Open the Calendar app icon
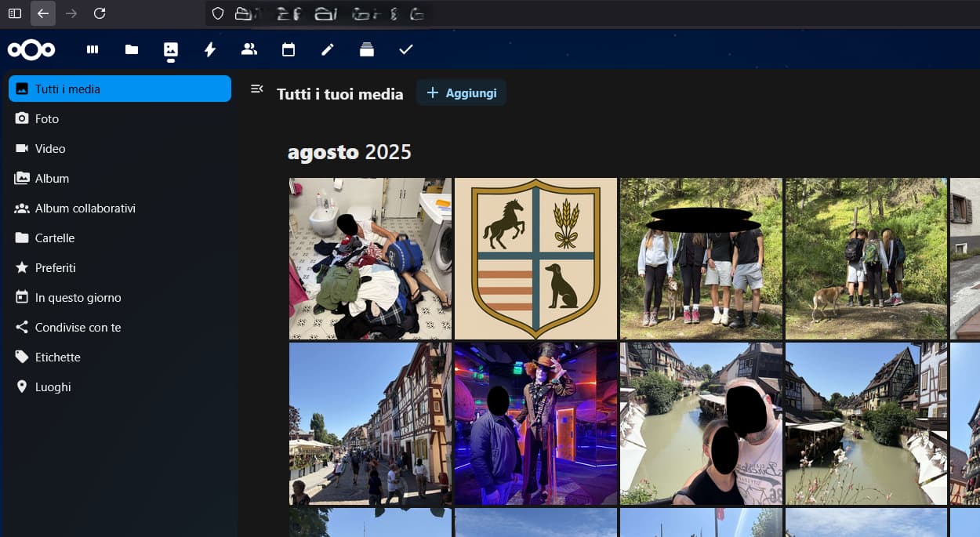980x537 pixels. click(x=289, y=49)
